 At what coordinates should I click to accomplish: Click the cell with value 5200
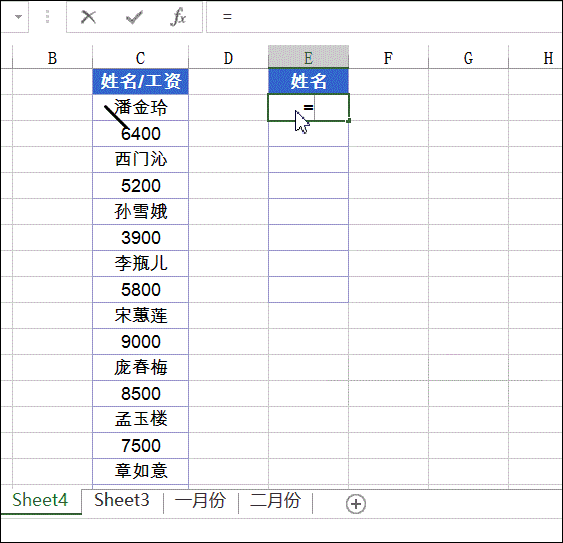[140, 186]
